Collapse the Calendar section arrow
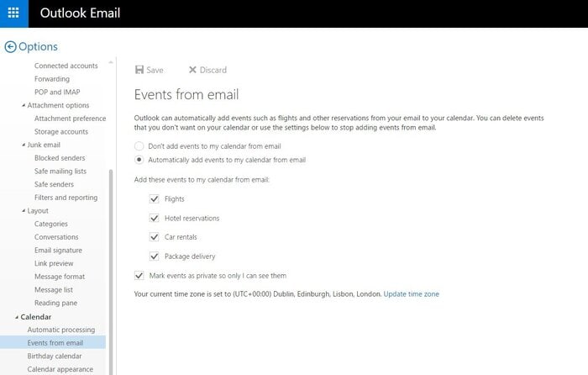 pyautogui.click(x=17, y=317)
